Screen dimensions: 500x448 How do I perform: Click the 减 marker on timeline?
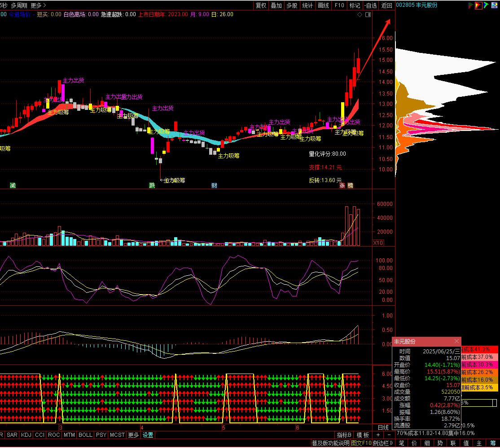13,186
